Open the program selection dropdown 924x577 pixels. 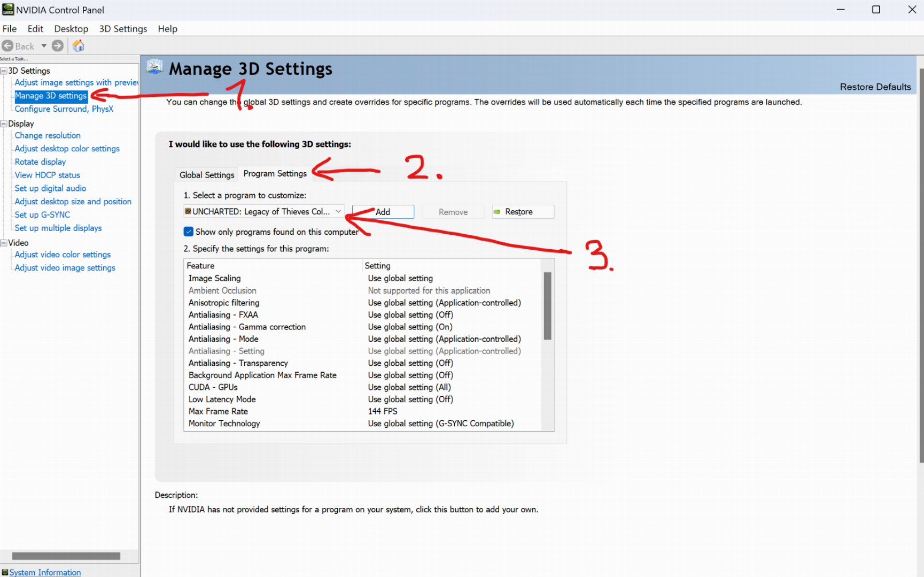[263, 212]
